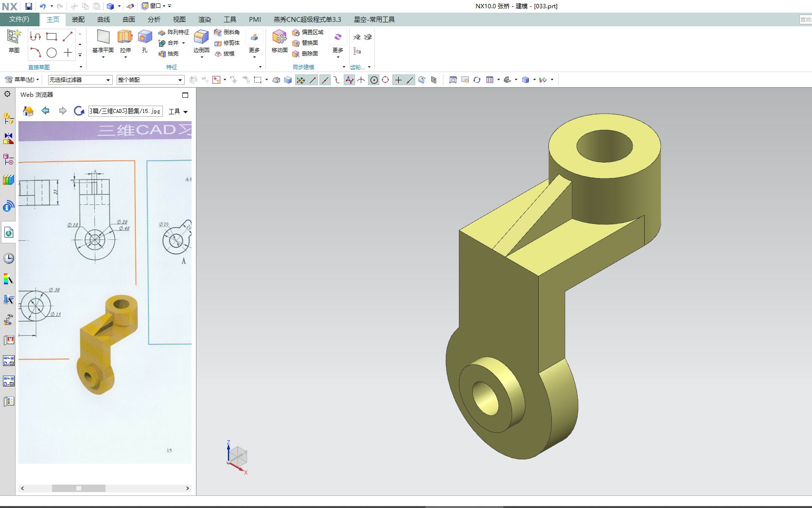The image size is (812, 508).
Task: Open the 无选择过滤器 selection filter dropdown
Action: (80, 80)
